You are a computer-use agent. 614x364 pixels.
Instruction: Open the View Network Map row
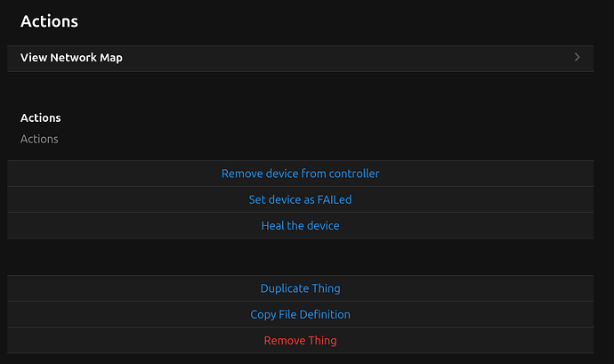[x=72, y=58]
